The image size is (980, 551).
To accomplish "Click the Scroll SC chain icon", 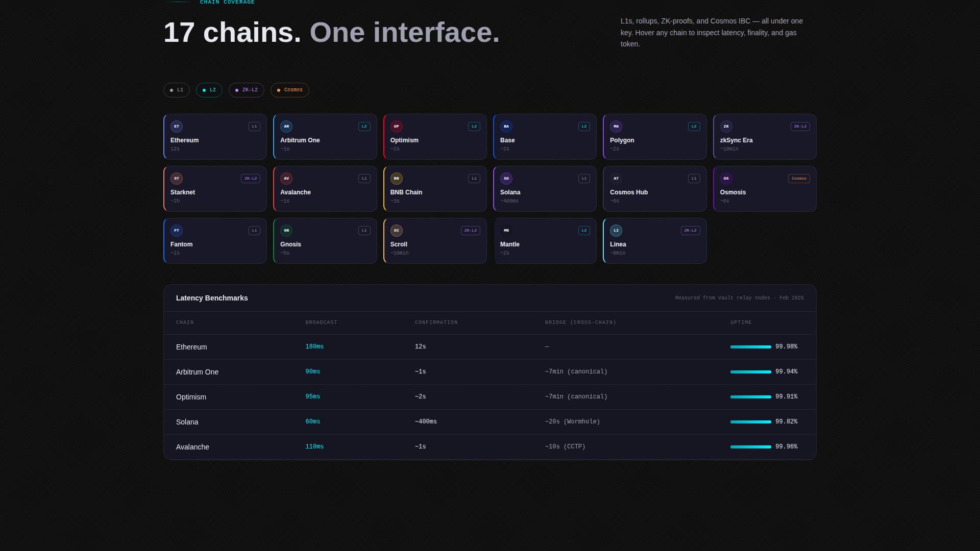I will pos(397,231).
